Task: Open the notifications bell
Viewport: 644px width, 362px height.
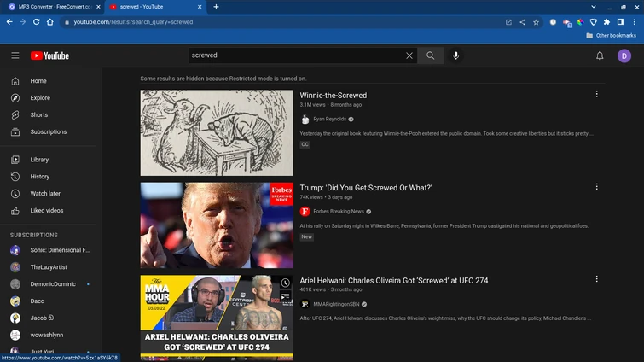Action: click(600, 55)
